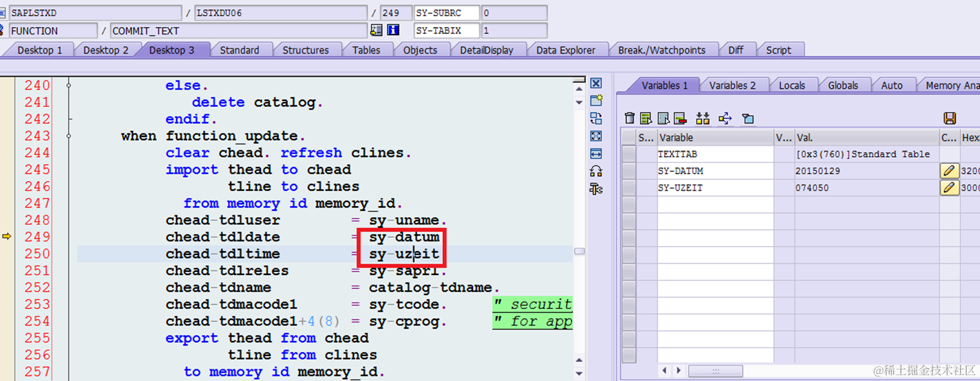Switch to the Auto tab
The width and height of the screenshot is (980, 381).
(x=892, y=85)
